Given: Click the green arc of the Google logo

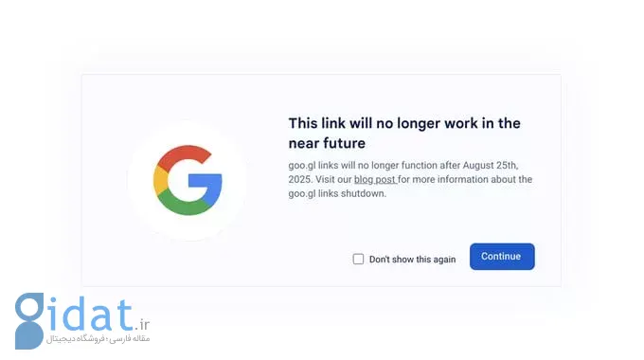Looking at the screenshot, I should [185, 205].
